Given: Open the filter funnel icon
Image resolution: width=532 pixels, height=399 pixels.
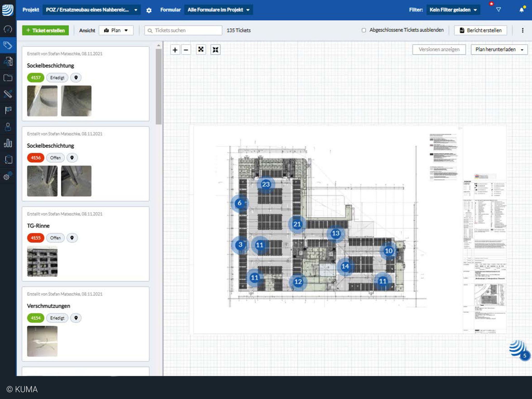Looking at the screenshot, I should tap(498, 10).
